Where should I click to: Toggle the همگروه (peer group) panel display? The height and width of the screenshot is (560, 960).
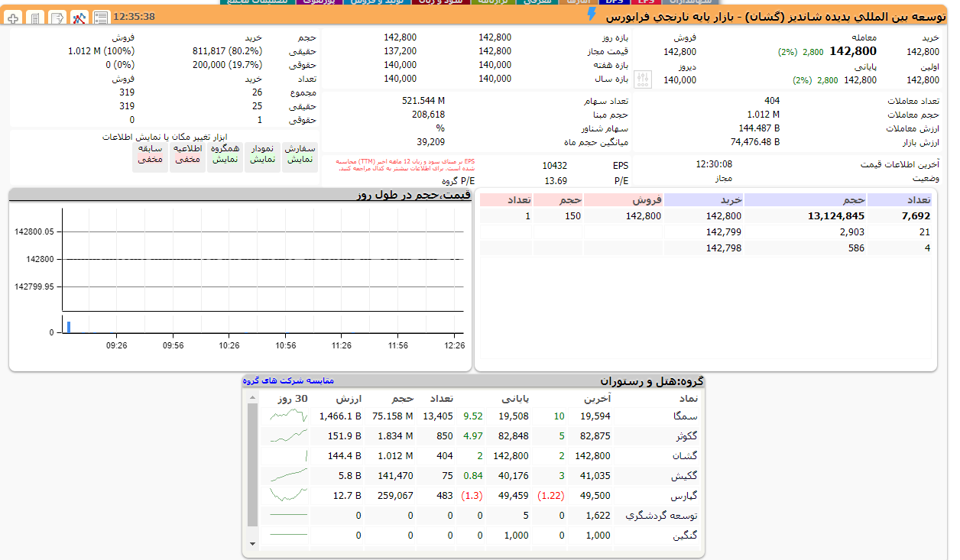pyautogui.click(x=225, y=154)
